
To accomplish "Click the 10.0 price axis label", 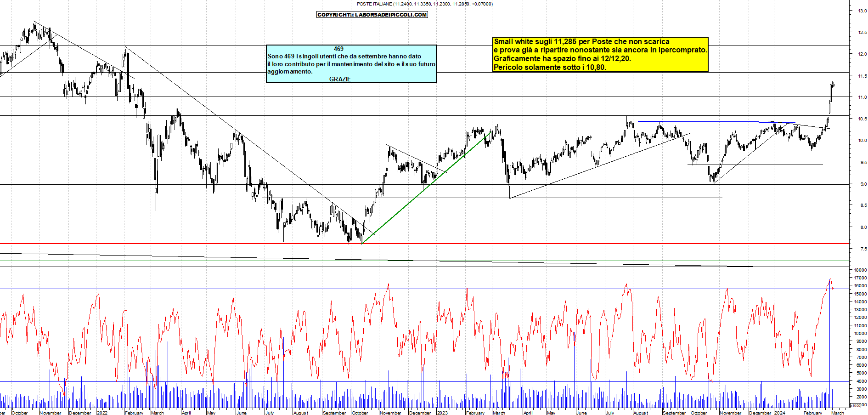I will (862, 141).
